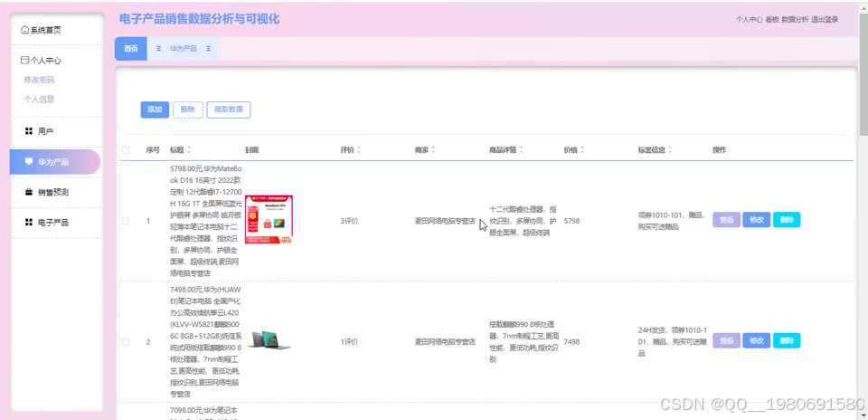The width and height of the screenshot is (868, 420).
Task: Click the grid icon beside 用户
Action: point(29,131)
